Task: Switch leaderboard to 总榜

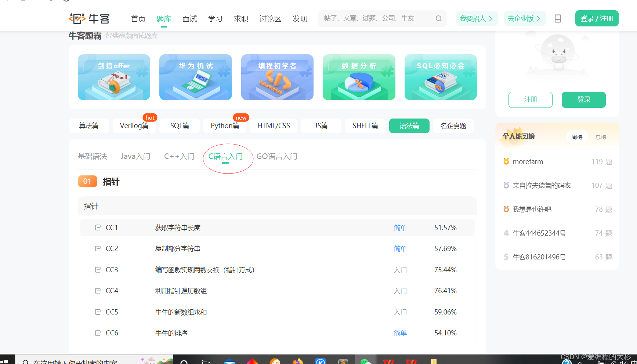Action: point(601,137)
